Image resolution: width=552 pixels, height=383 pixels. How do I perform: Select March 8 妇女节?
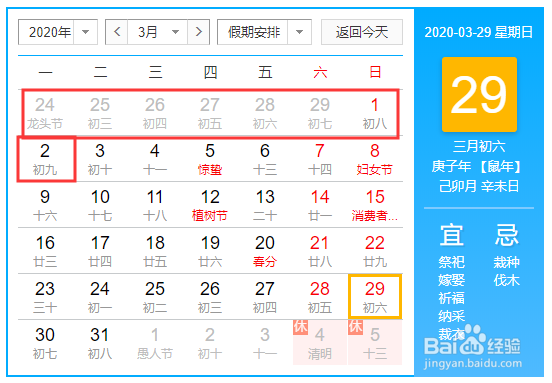tap(375, 159)
